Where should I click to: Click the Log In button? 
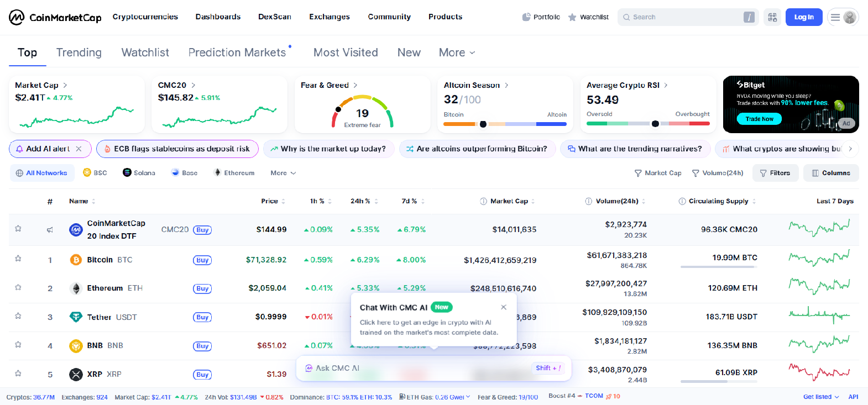point(804,17)
